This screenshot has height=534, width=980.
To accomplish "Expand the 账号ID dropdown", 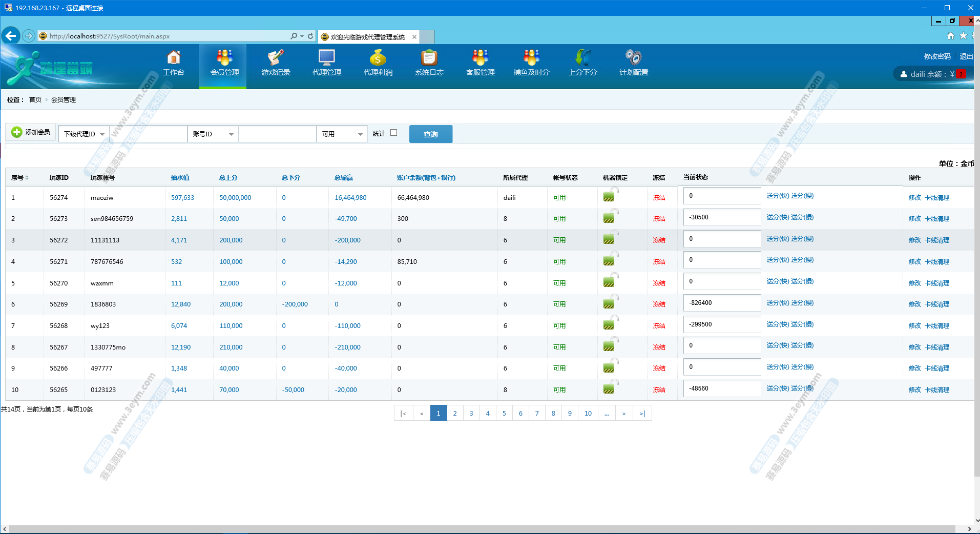I will [x=213, y=134].
